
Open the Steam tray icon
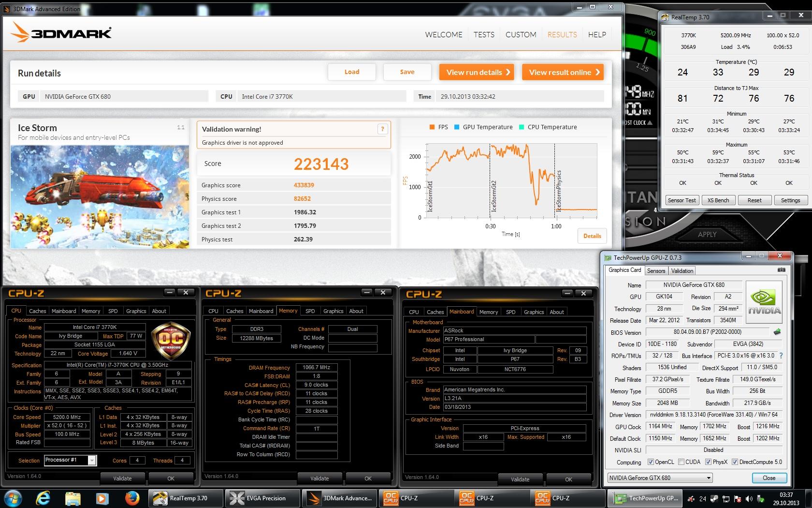point(713,498)
